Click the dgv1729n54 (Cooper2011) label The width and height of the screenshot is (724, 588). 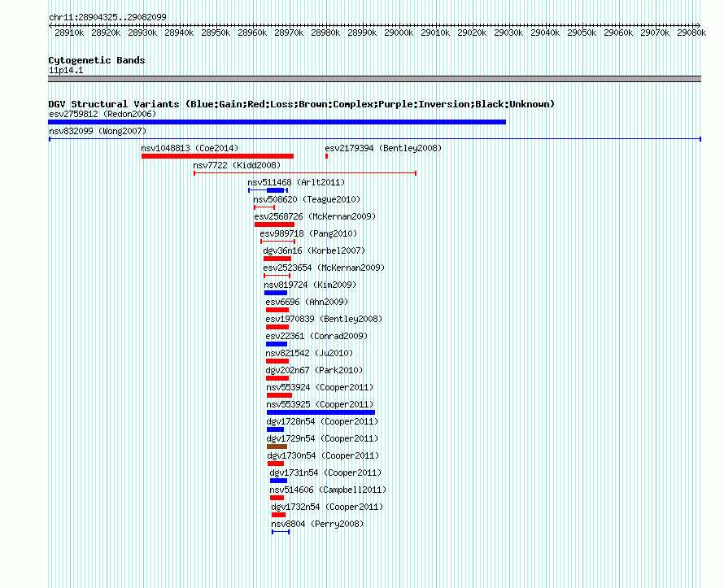click(322, 438)
